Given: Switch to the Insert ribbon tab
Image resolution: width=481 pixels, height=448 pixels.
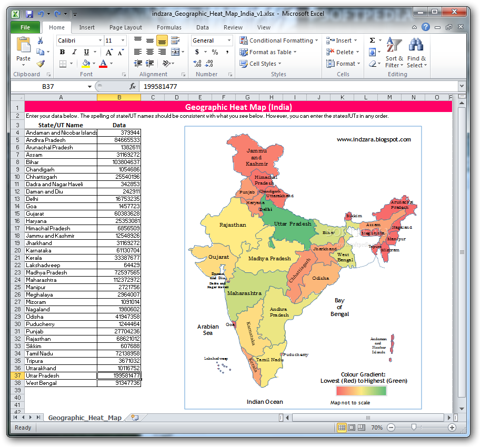Looking at the screenshot, I should tap(87, 27).
